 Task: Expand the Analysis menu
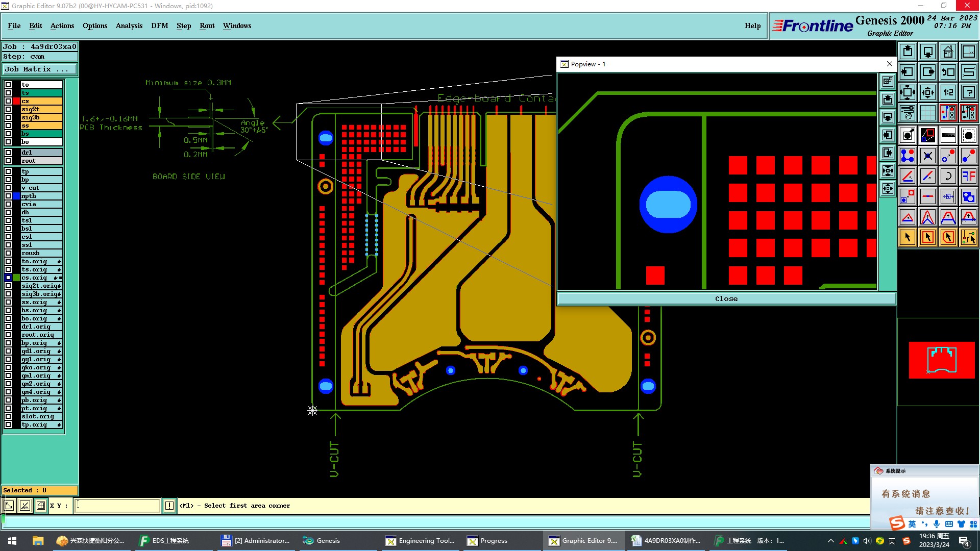click(x=129, y=26)
